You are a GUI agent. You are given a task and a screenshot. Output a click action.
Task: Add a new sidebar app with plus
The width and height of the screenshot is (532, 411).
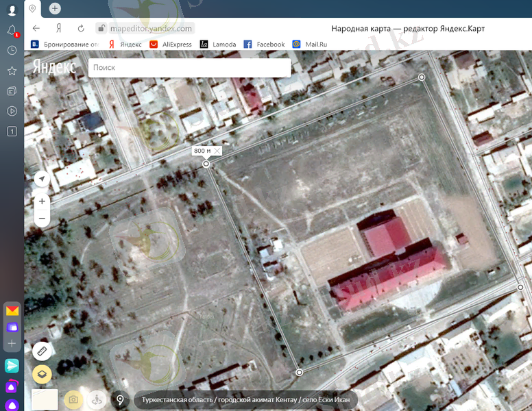tap(12, 343)
